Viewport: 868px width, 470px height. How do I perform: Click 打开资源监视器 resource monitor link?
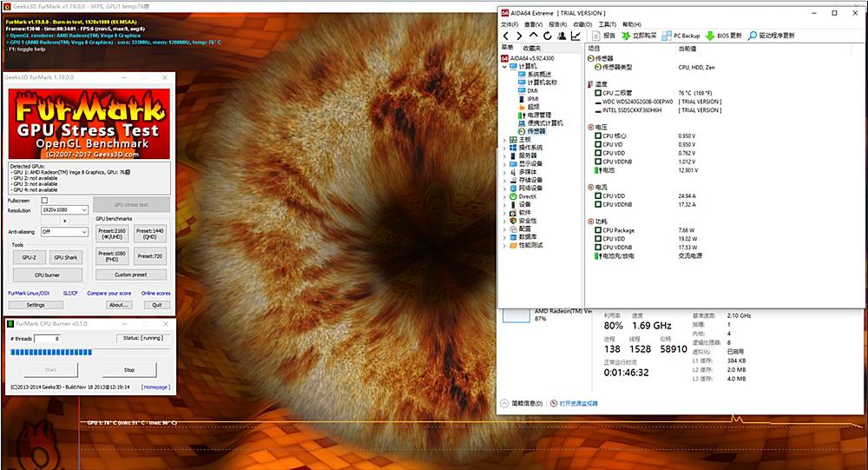tap(578, 403)
